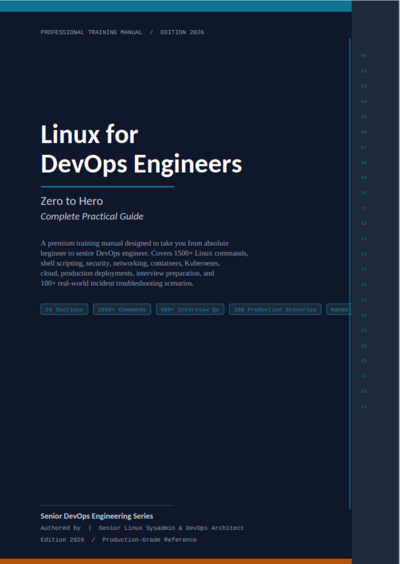Click the section marker "12" in side strip
400x564 pixels.
(x=364, y=224)
